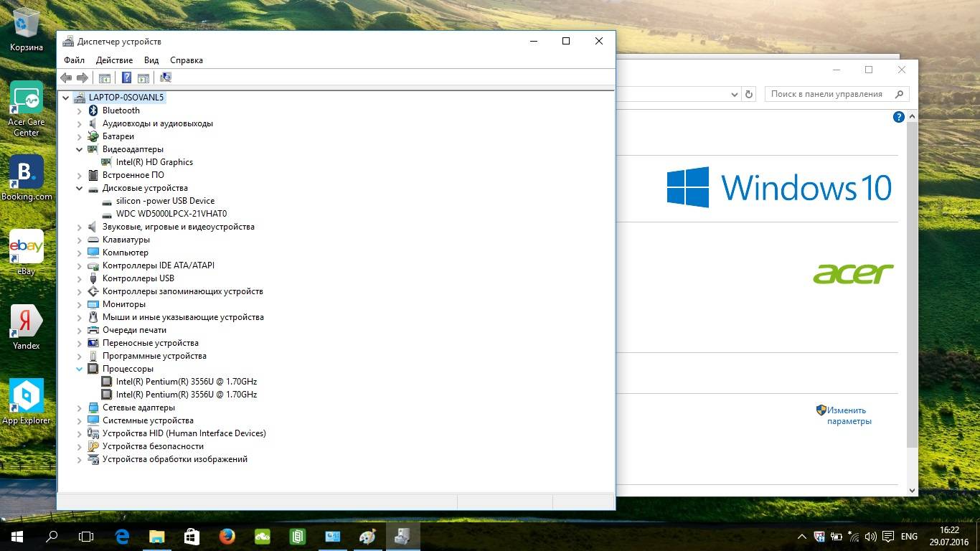Click the refresh button beside the address bar

(x=749, y=94)
